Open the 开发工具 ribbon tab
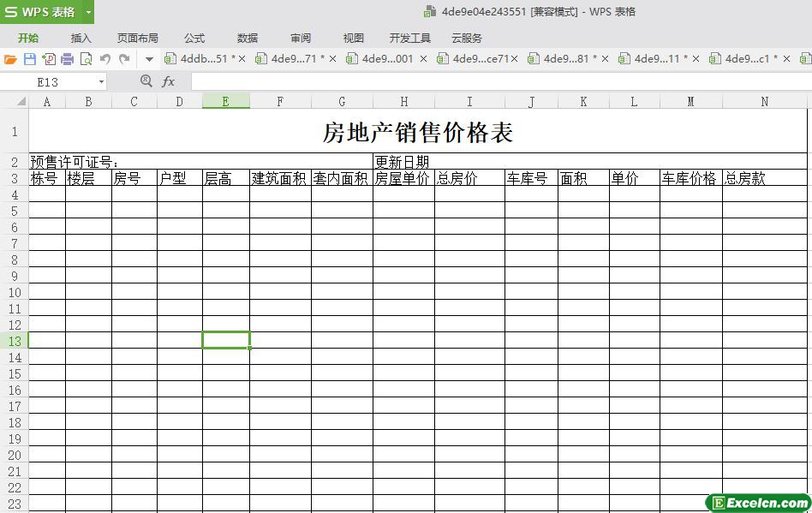 [410, 39]
